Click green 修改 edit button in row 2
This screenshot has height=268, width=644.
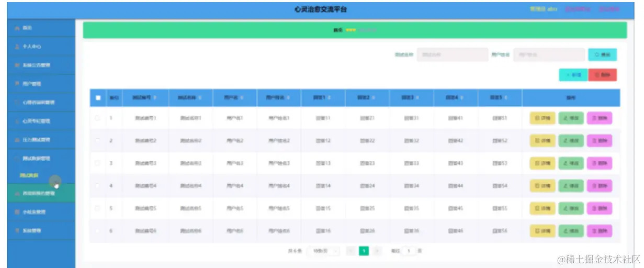(x=571, y=141)
